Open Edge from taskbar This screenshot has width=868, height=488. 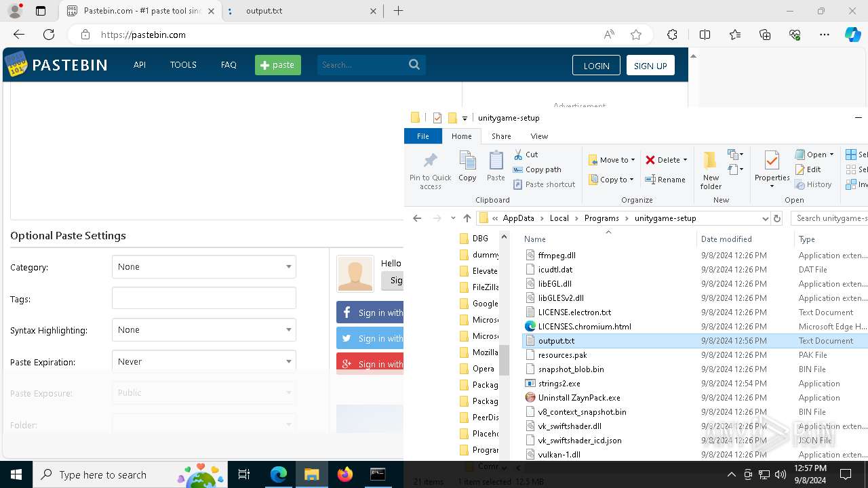279,474
